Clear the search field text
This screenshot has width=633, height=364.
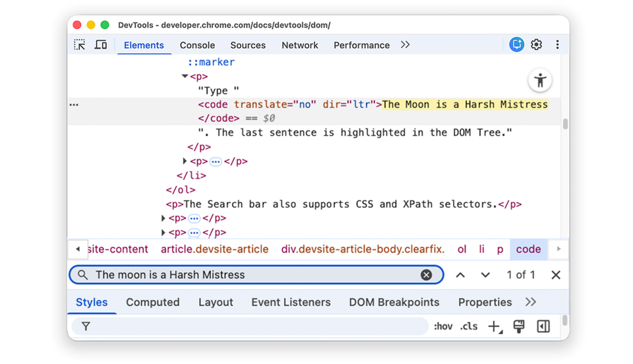[x=427, y=275]
